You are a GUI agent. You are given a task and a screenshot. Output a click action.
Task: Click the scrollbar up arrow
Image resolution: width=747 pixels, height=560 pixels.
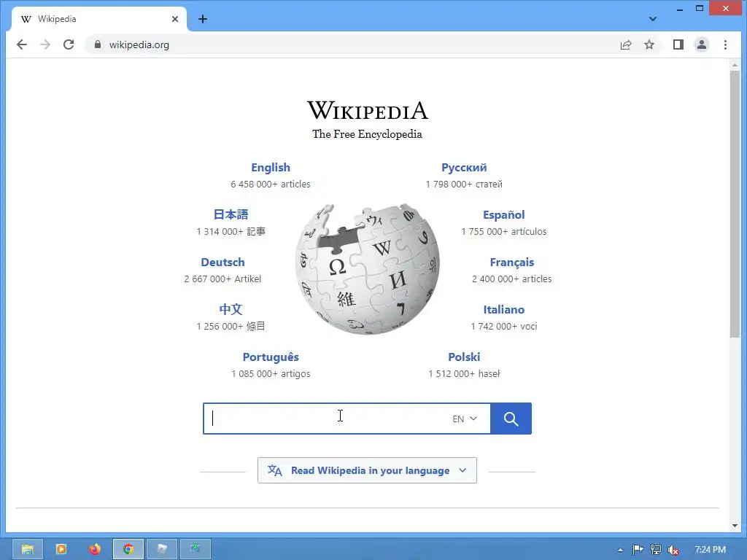(735, 64)
